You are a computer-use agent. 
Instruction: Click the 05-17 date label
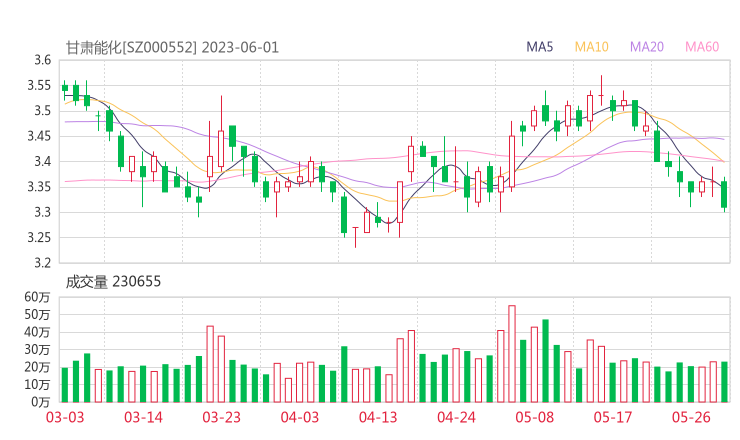click(x=613, y=417)
